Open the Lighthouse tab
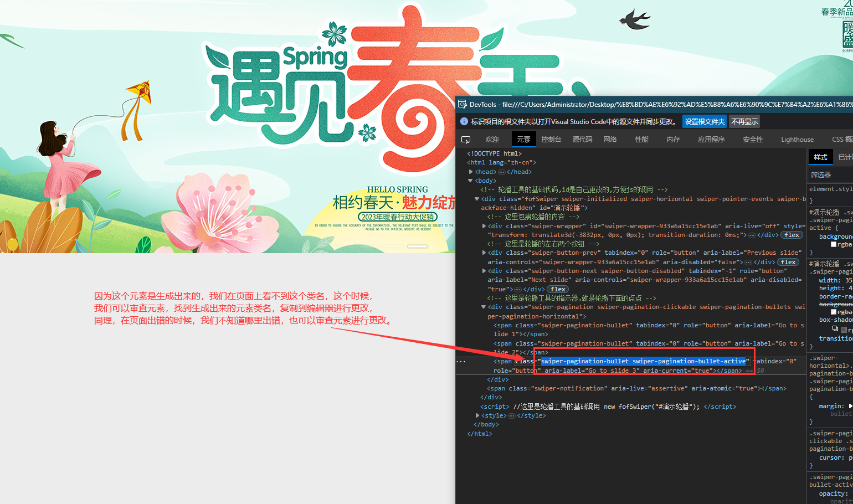The height and width of the screenshot is (504, 853). pyautogui.click(x=797, y=140)
